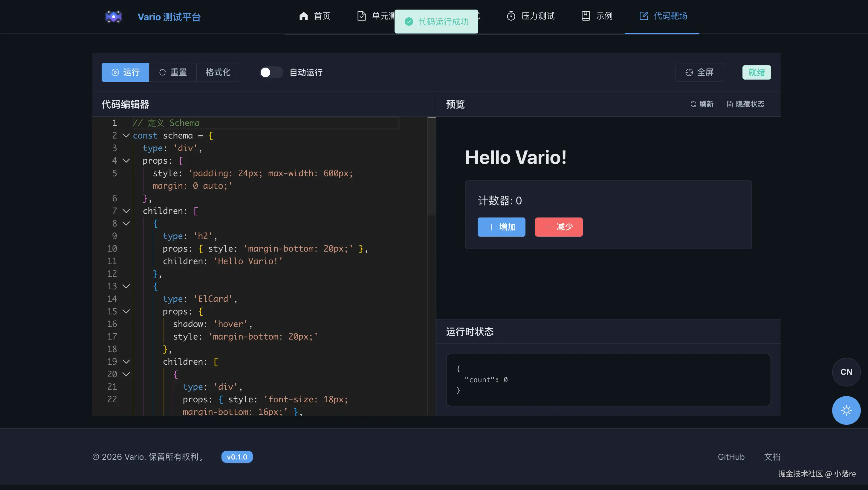Click 隐藏状态 to hide state
This screenshot has width=868, height=490.
pos(746,104)
